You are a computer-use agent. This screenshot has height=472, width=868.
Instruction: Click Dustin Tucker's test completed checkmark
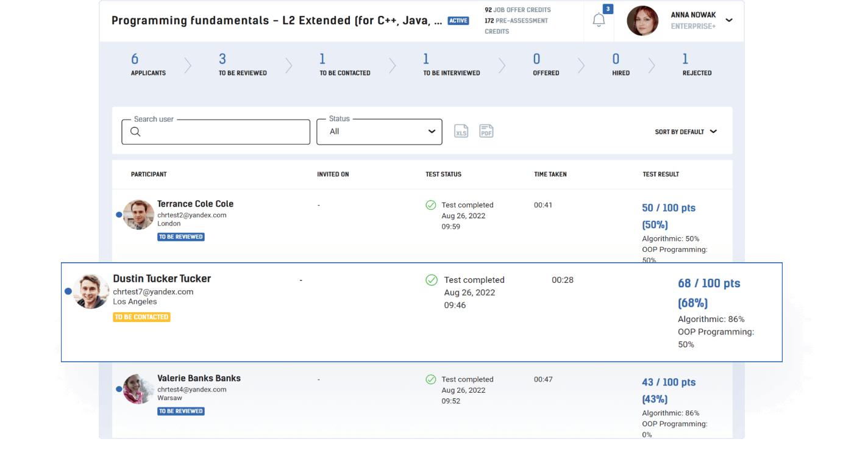tap(432, 280)
